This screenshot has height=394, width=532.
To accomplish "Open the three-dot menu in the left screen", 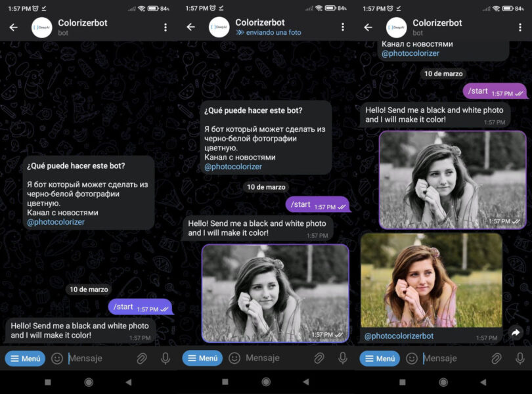I will click(166, 27).
